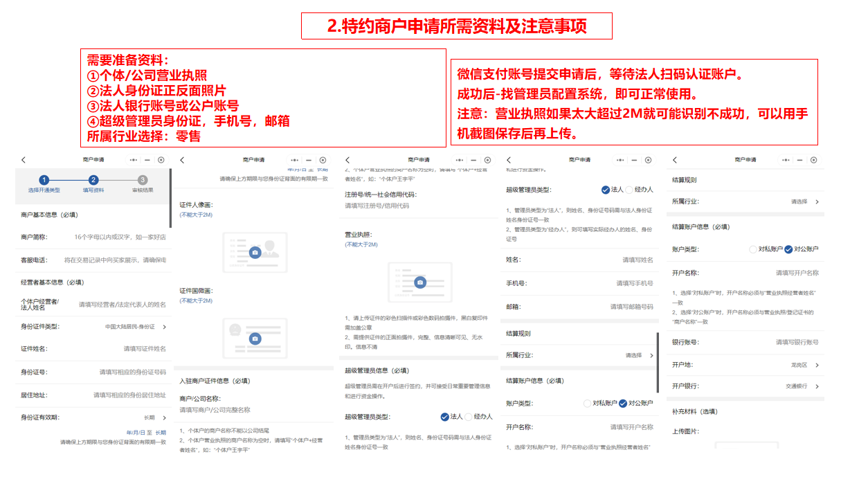Choose 对私账户 radio in fourth screenshot
868x486 pixels.
click(588, 403)
